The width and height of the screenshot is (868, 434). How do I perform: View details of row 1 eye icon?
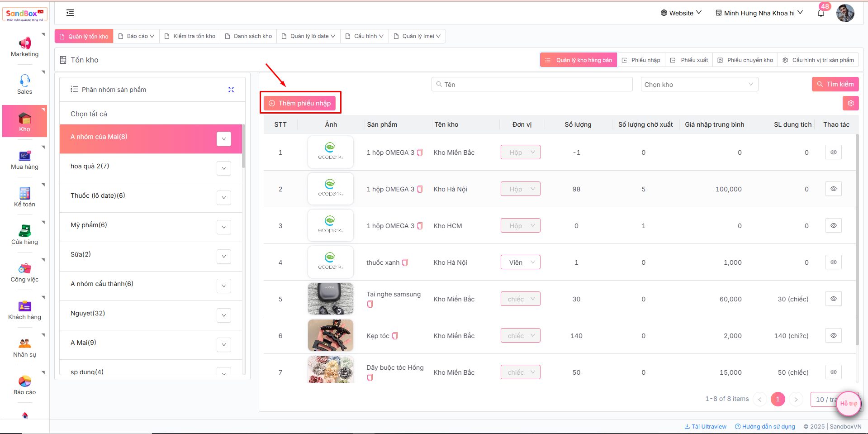click(833, 153)
